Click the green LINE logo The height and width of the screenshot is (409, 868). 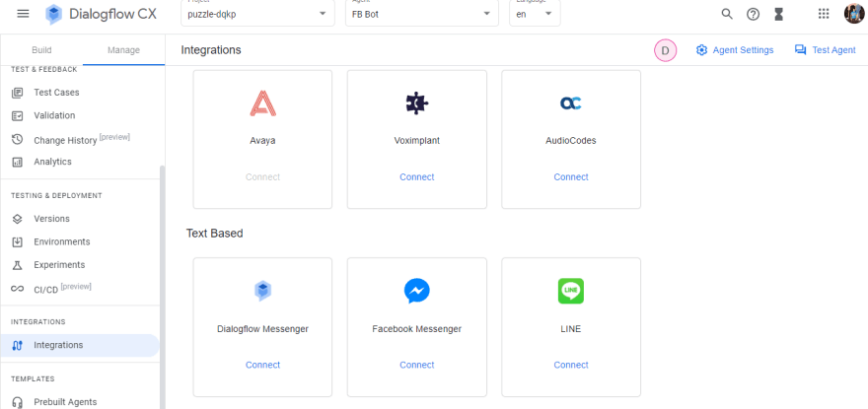click(x=571, y=291)
